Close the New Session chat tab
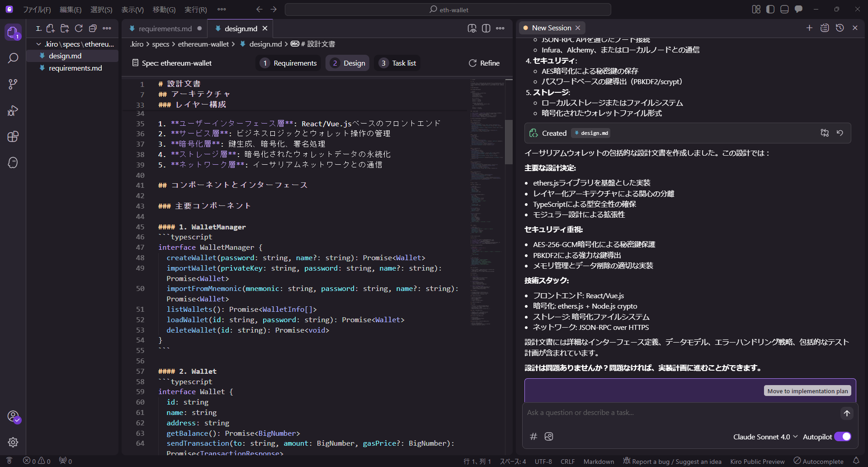 point(578,28)
